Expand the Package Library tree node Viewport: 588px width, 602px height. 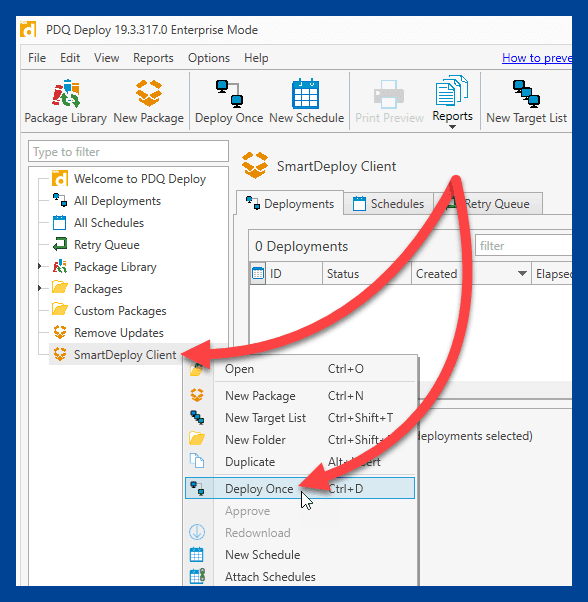click(40, 266)
